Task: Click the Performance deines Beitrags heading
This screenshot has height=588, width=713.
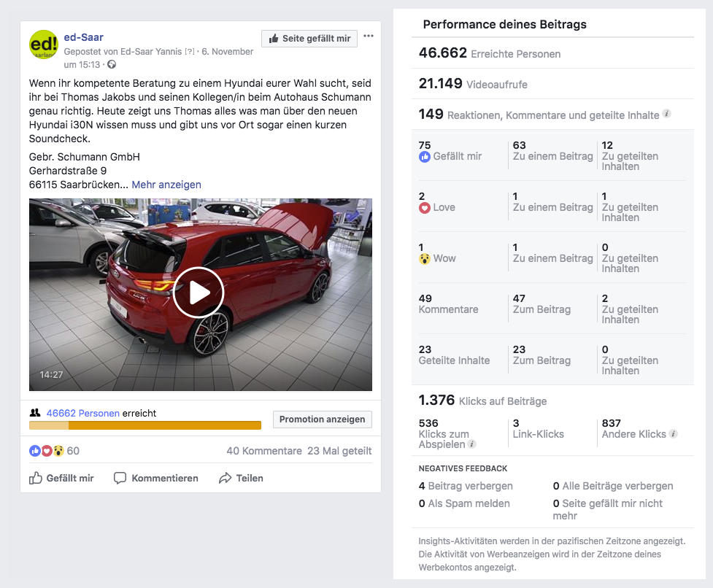Action: click(505, 24)
